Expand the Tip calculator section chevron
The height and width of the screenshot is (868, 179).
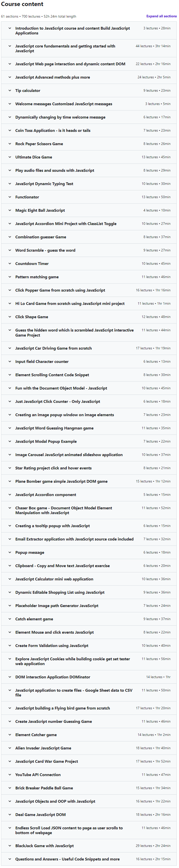click(x=10, y=90)
